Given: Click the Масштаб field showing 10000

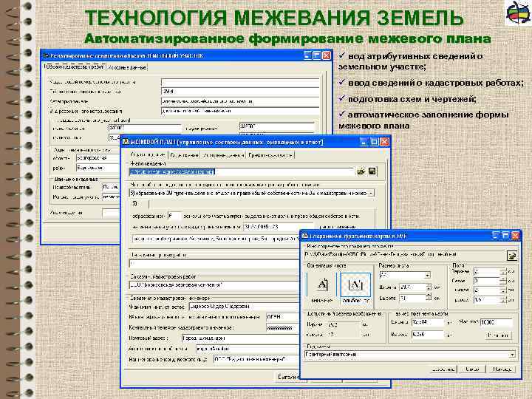Looking at the screenshot, I should coord(496,322).
